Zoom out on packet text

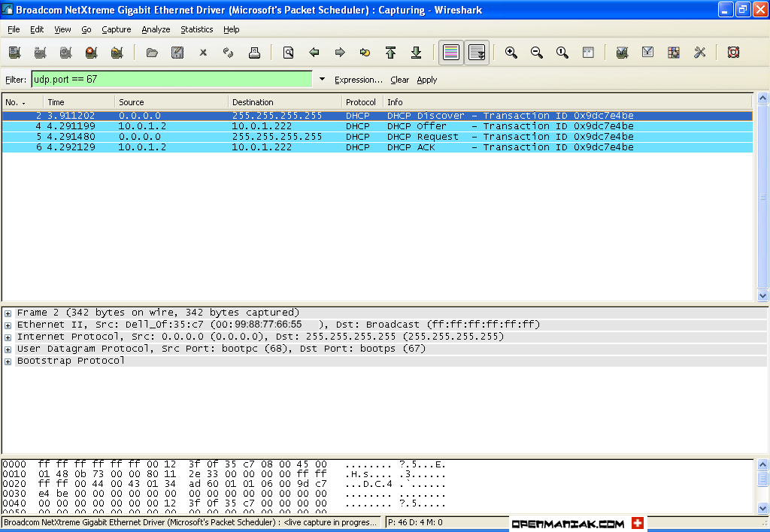pyautogui.click(x=537, y=53)
